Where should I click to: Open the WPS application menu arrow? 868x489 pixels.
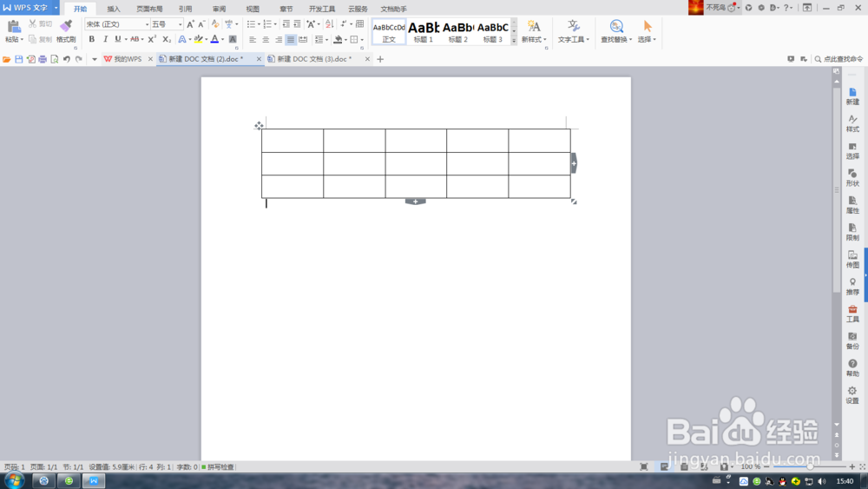[x=56, y=8]
